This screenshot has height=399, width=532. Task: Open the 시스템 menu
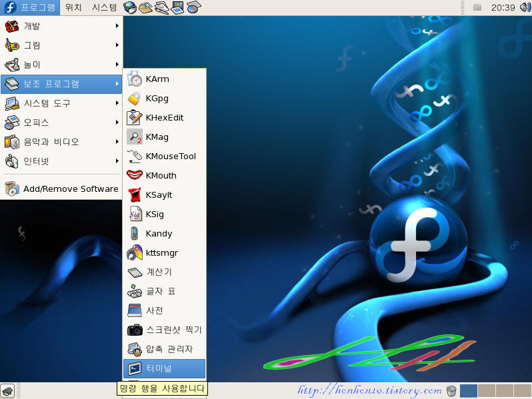tap(105, 7)
